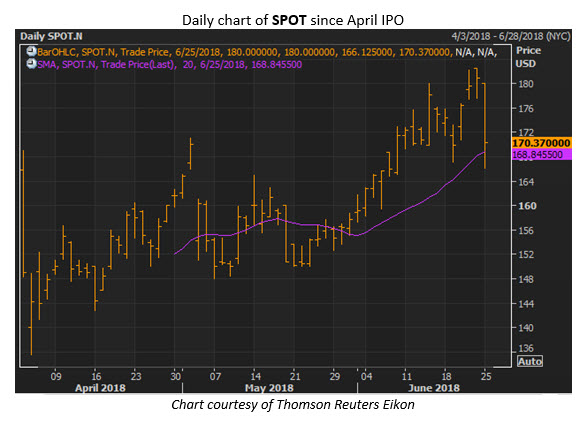Click the purple 168.845500 SMA tag
585x421 pixels.
tap(541, 155)
